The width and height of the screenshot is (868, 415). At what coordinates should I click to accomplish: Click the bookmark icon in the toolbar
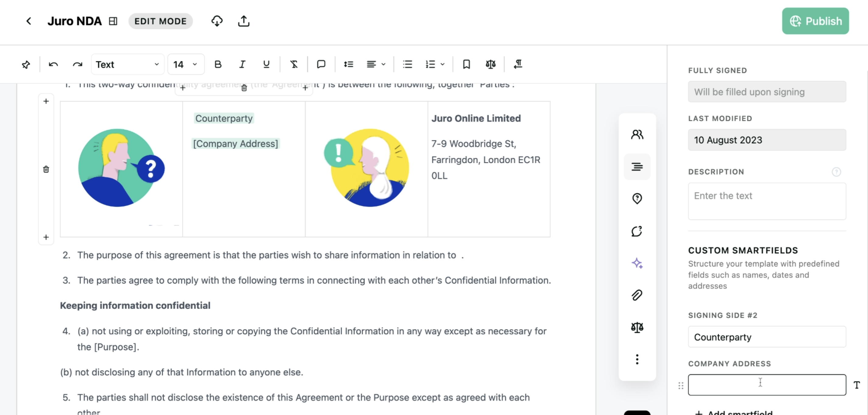[466, 64]
